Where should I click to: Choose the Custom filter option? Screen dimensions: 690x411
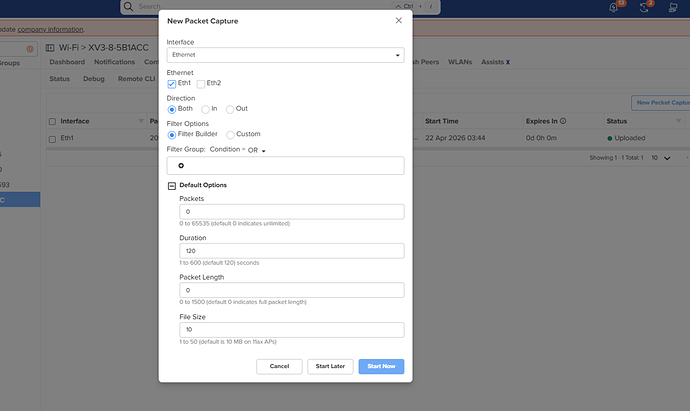[230, 135]
